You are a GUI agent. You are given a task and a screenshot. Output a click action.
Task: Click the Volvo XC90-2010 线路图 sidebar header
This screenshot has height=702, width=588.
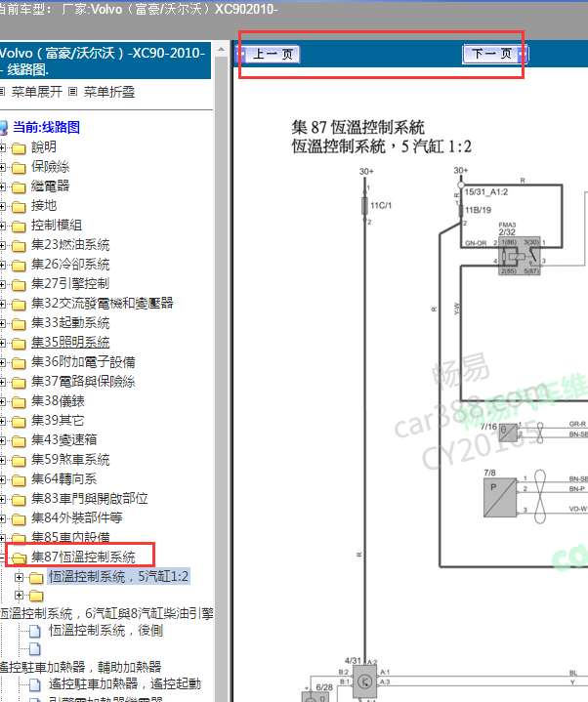[105, 61]
